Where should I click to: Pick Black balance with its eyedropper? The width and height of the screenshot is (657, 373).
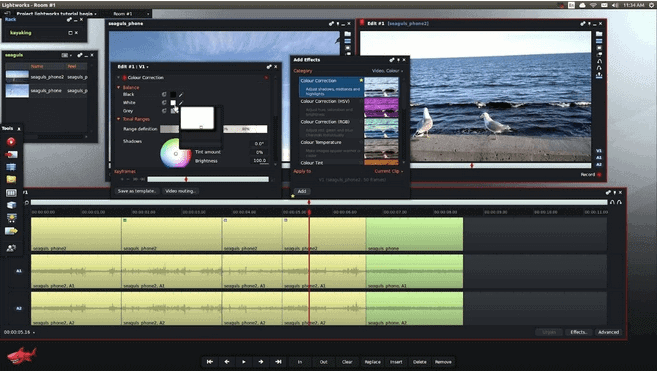[x=181, y=95]
